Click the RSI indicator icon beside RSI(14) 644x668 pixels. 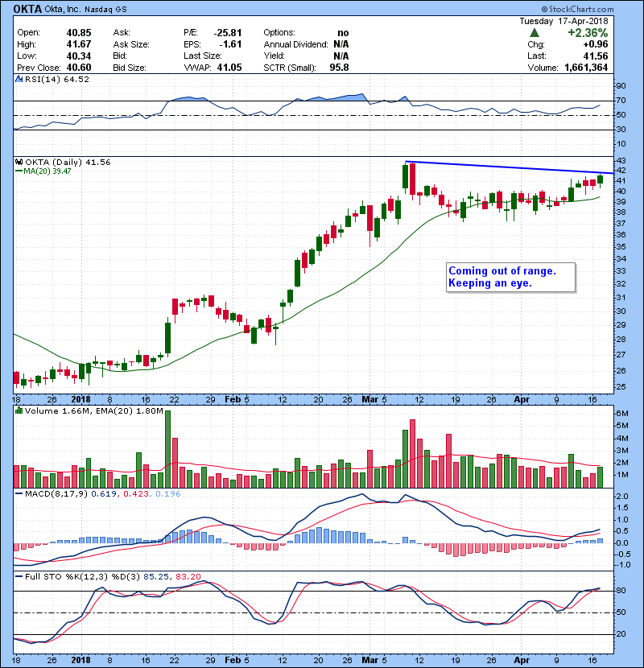tap(19, 79)
